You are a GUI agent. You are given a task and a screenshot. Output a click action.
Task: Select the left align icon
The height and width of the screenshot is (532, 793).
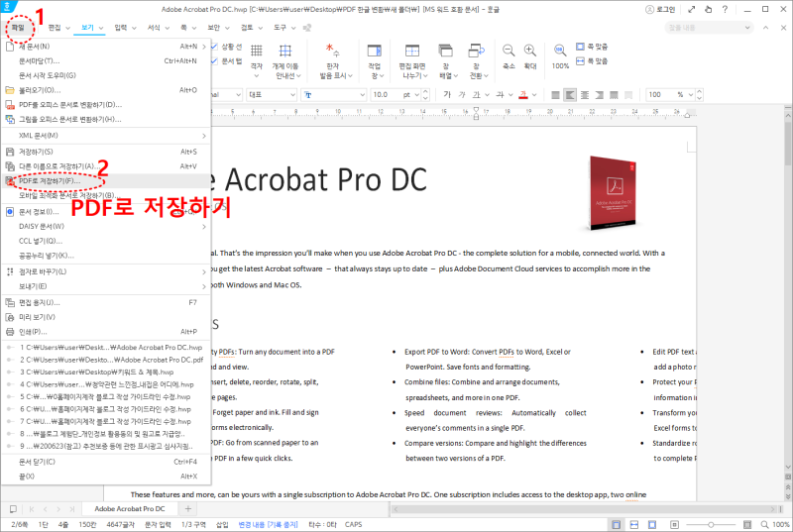pos(570,94)
